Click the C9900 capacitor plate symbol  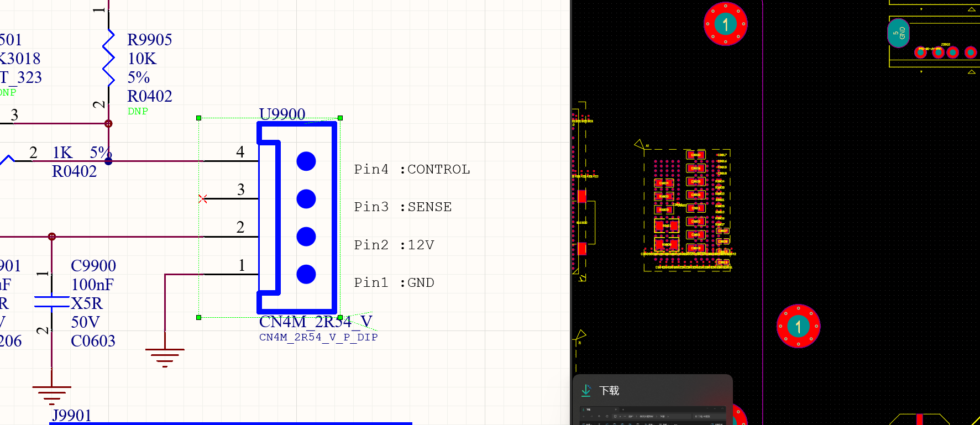pyautogui.click(x=52, y=302)
